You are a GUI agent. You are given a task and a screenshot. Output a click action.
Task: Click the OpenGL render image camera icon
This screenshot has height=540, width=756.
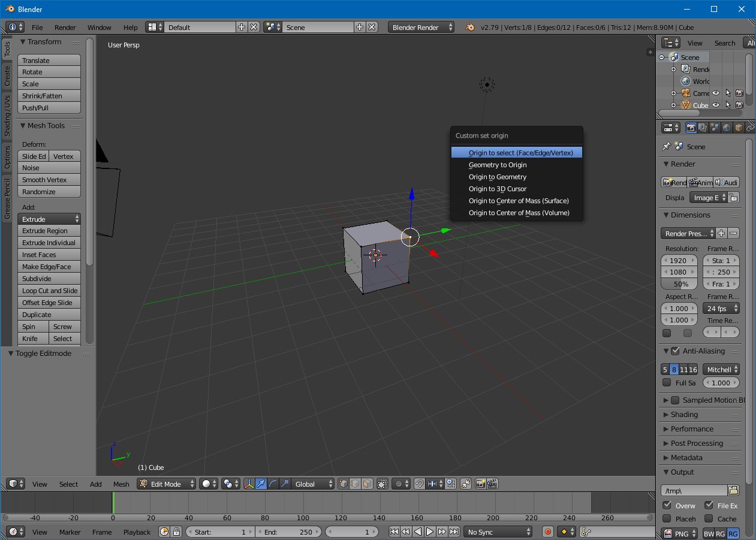click(480, 484)
